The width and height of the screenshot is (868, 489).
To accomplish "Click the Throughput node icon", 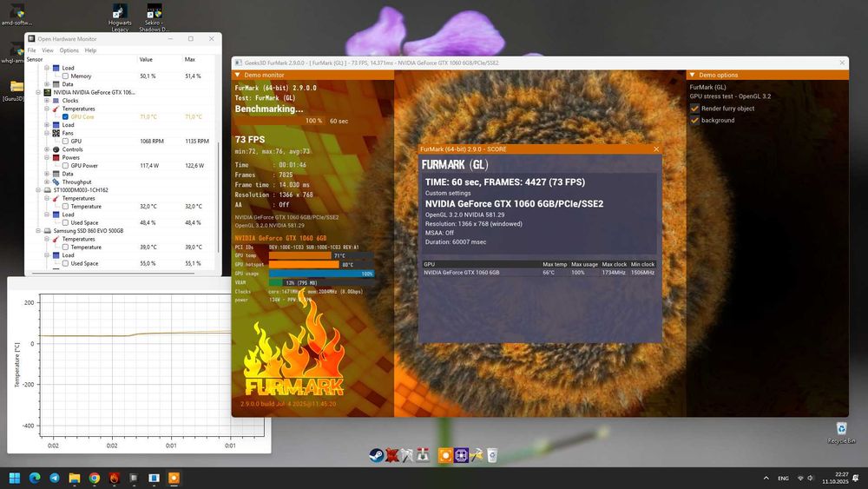I will [x=56, y=182].
